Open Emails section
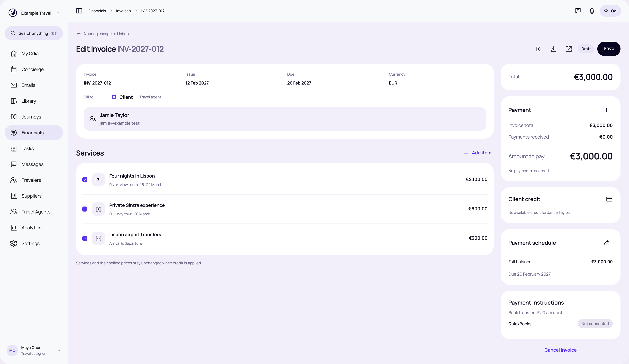This screenshot has height=364, width=629. coord(34,85)
